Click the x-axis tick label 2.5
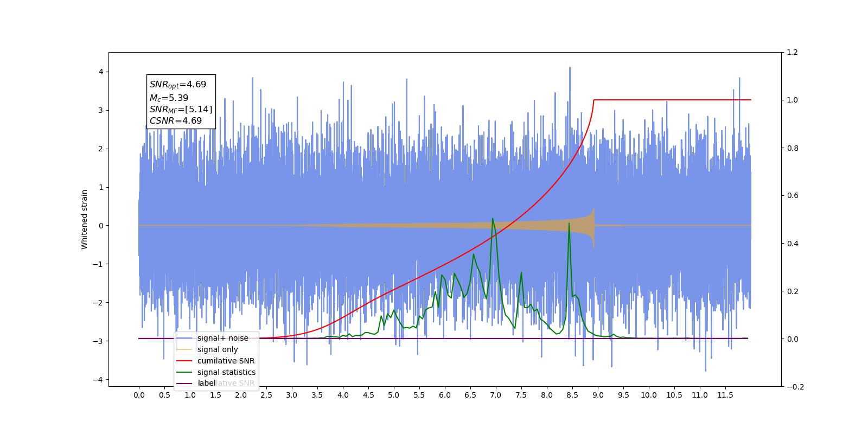Viewport: 868px width, 434px height. coord(266,395)
